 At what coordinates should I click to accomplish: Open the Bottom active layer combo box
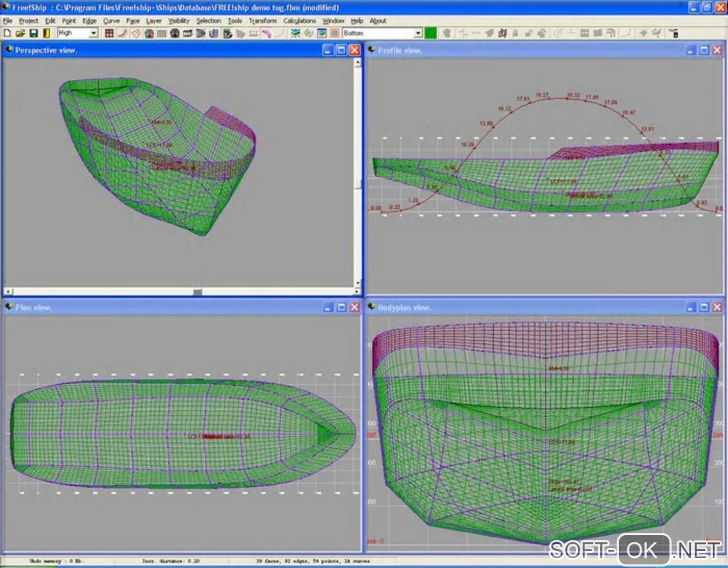click(383, 33)
